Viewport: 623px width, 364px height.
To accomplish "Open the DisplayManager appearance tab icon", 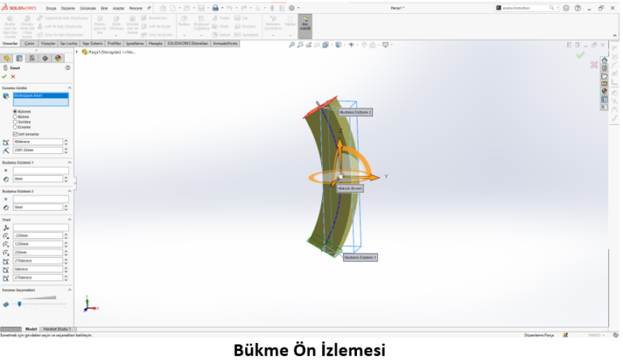I will tap(58, 58).
